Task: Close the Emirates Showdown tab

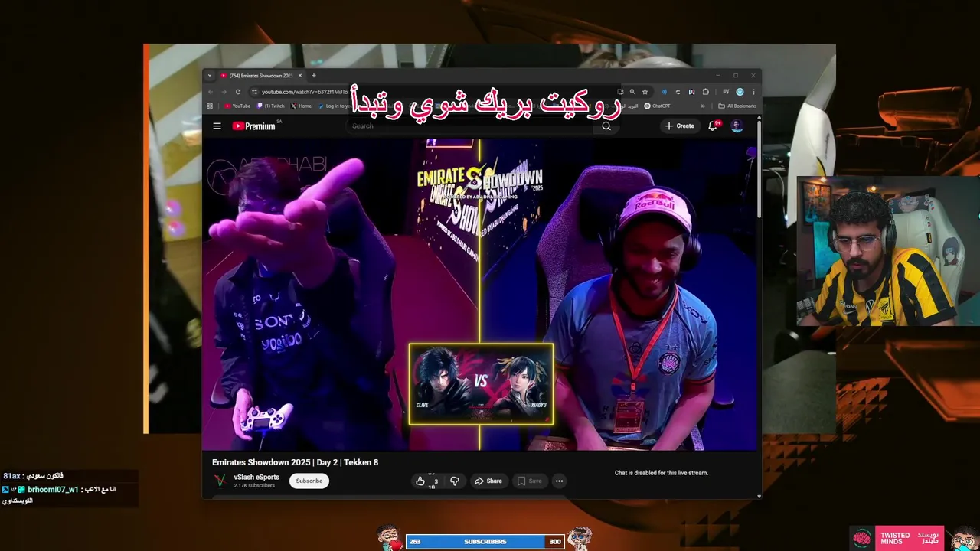Action: click(300, 76)
